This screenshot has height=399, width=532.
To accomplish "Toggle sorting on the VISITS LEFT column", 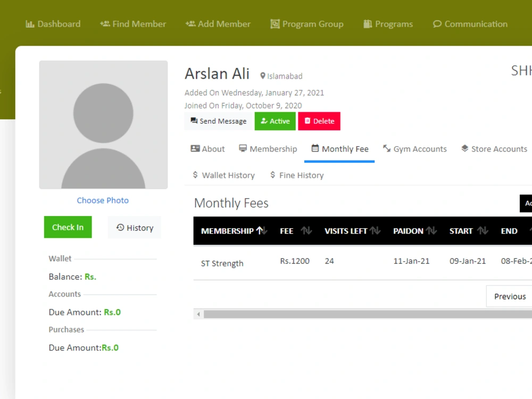I will point(376,231).
